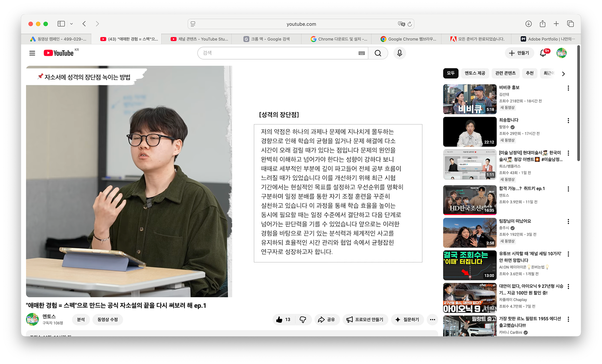The width and height of the screenshot is (602, 364).
Task: Toggle Safari sidebar panel
Action: (x=61, y=24)
